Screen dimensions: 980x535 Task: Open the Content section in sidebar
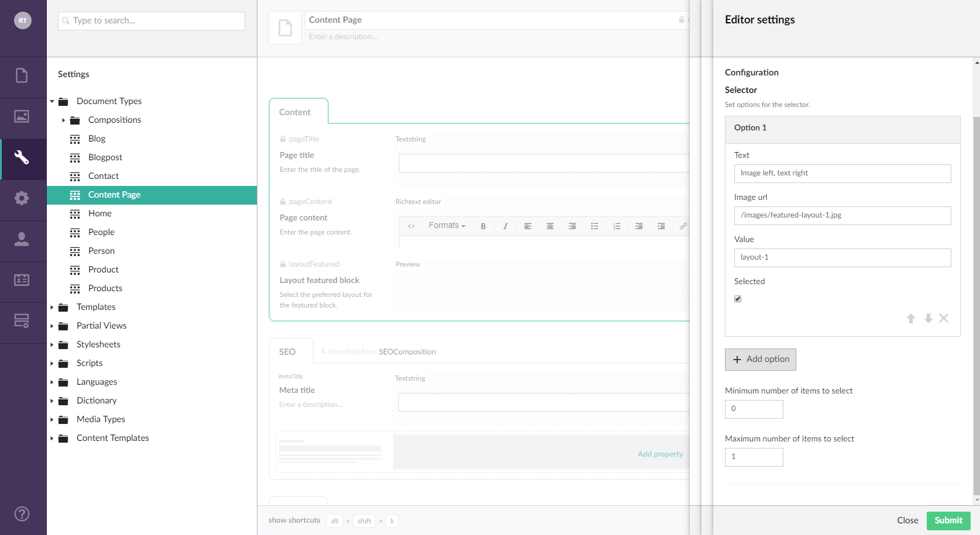tap(22, 75)
